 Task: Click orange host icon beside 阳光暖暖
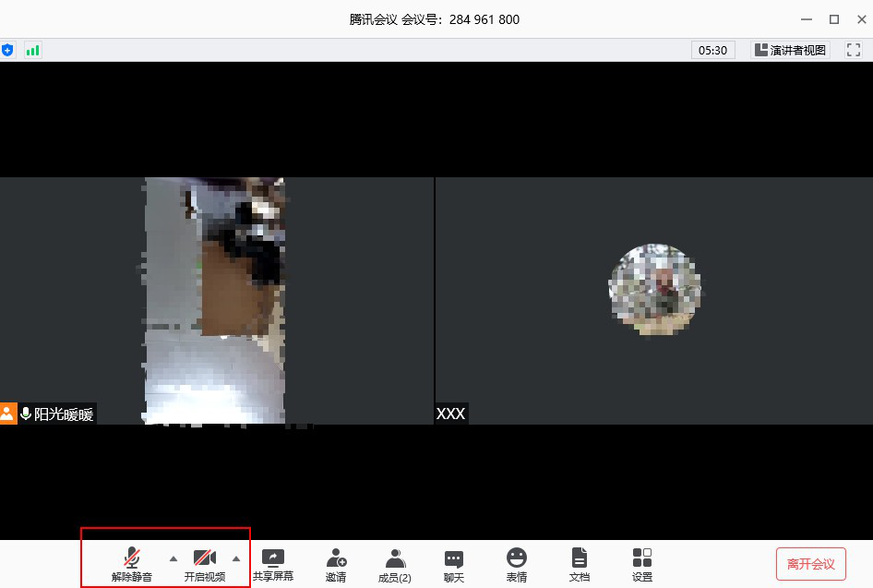tap(7, 414)
